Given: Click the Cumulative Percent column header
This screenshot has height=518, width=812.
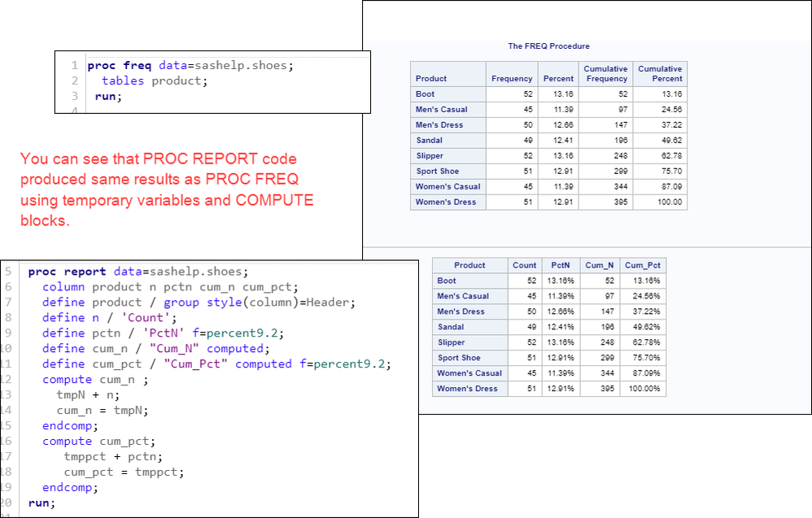Looking at the screenshot, I should point(660,74).
